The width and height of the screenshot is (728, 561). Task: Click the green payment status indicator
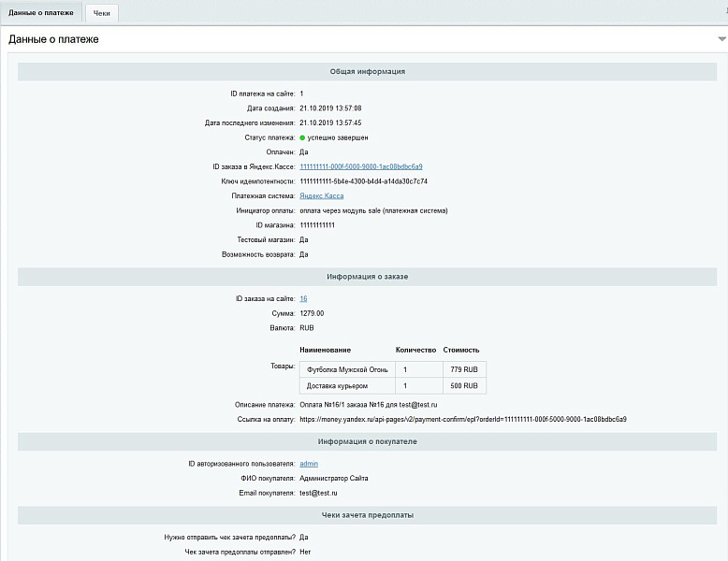coord(302,137)
